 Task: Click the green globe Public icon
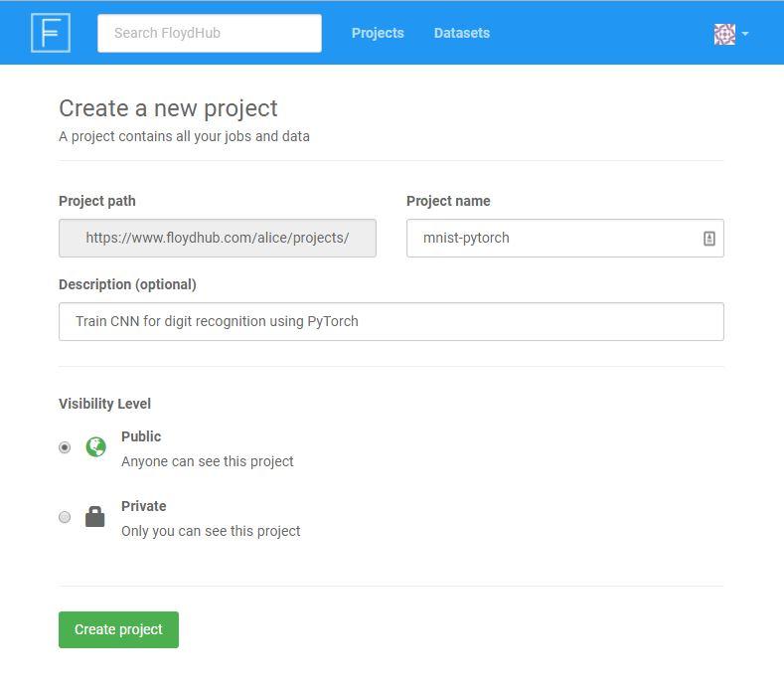pyautogui.click(x=95, y=446)
